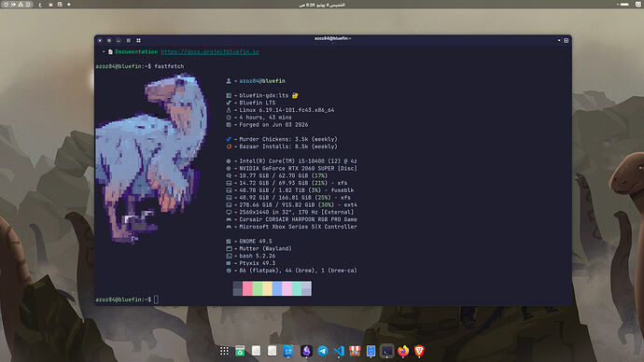Click the 278.66 GiB / 915.82 GiB ext4 line
The height and width of the screenshot is (362, 644).
point(291,205)
